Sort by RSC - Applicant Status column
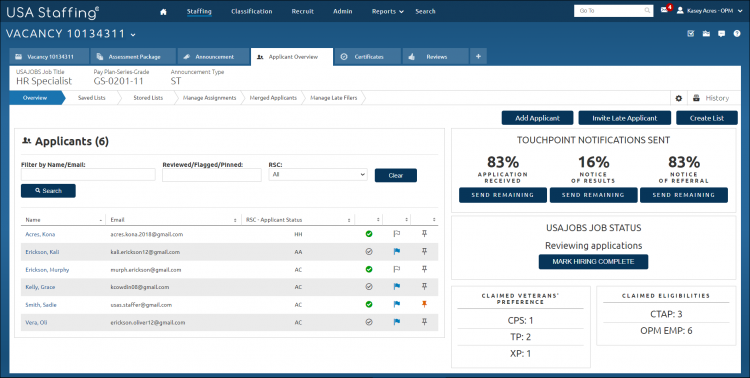Screen dimensions: 750x378 [298, 220]
